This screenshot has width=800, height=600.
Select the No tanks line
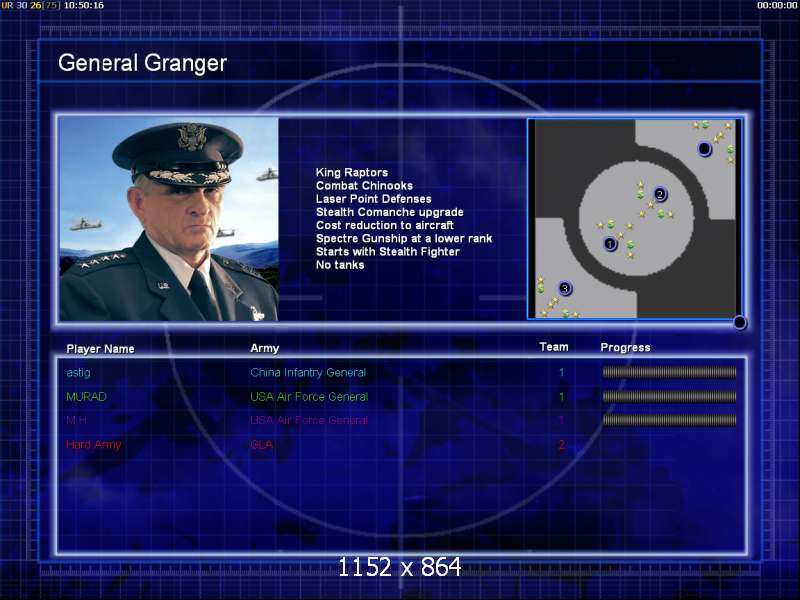pyautogui.click(x=340, y=265)
